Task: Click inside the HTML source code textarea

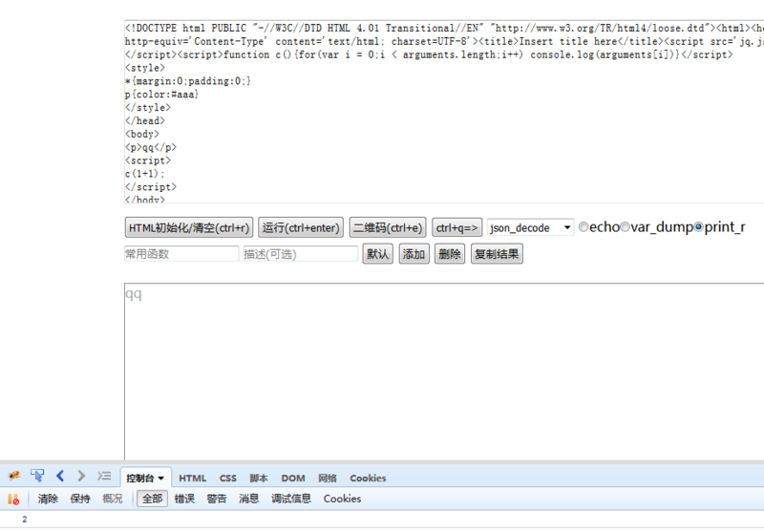Action: pyautogui.click(x=444, y=112)
